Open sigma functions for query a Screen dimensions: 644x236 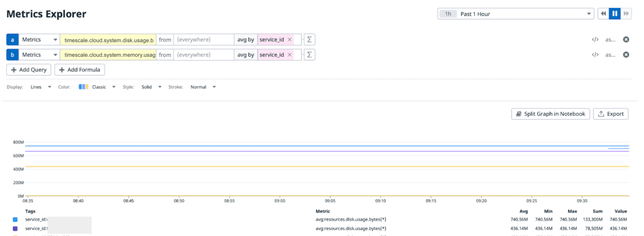tap(309, 40)
